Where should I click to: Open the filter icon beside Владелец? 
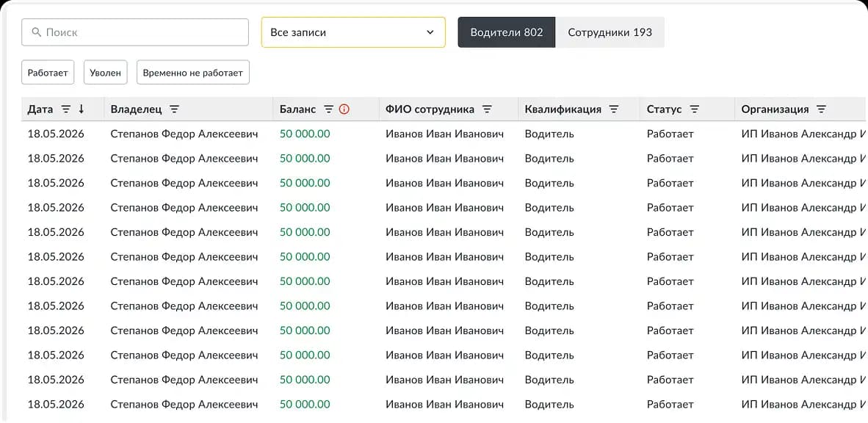coord(174,109)
